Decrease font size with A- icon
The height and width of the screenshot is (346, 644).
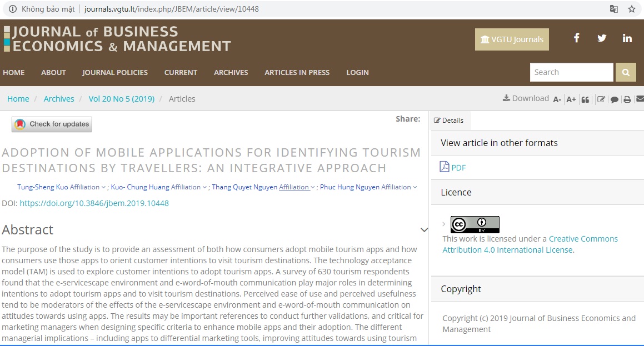[x=557, y=99]
